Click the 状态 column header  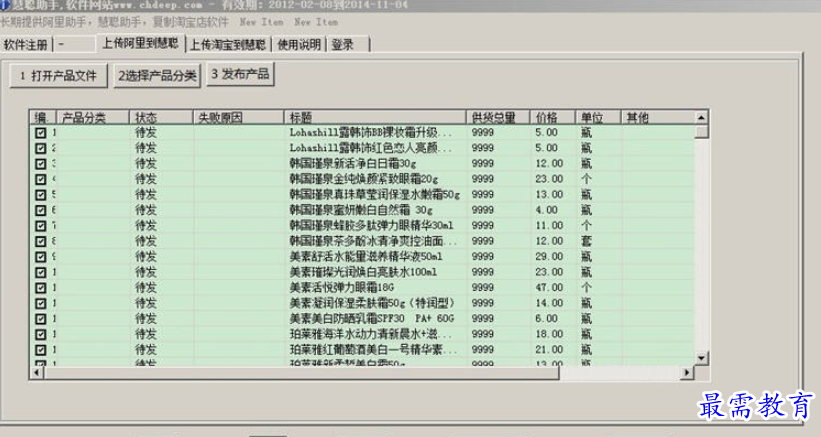tap(161, 117)
